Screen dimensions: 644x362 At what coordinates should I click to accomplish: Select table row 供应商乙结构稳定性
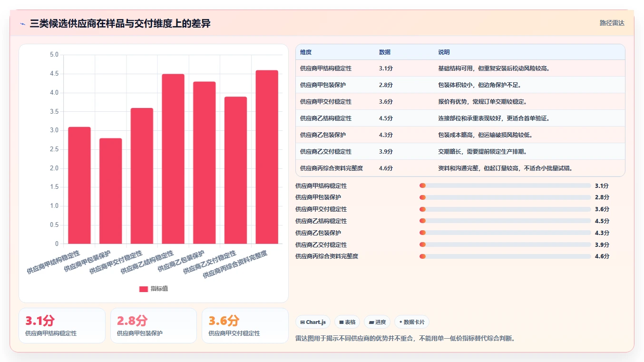460,118
